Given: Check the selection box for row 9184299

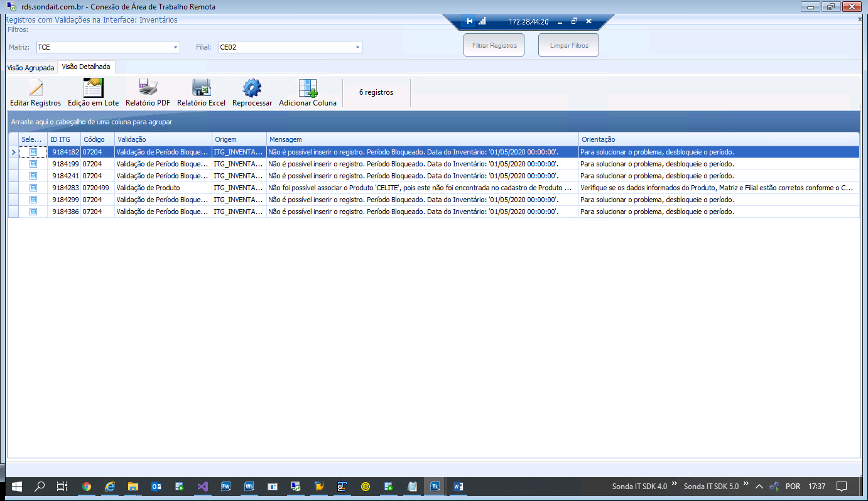Looking at the screenshot, I should click(33, 200).
